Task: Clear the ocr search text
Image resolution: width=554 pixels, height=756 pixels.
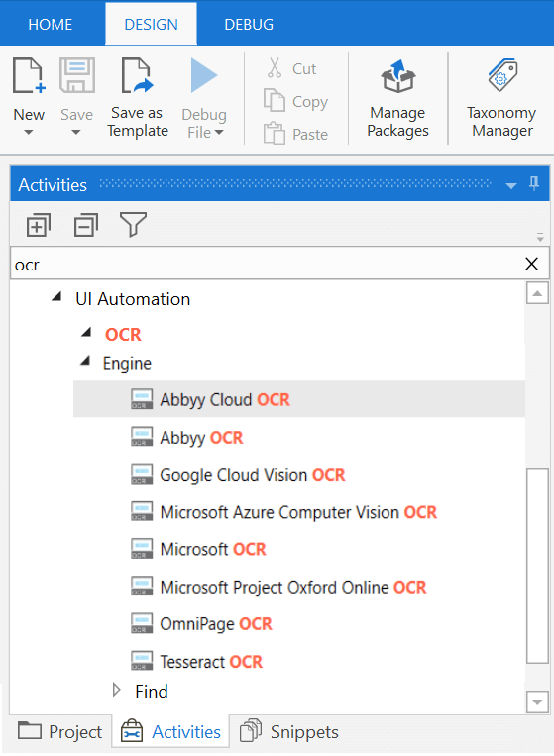Action: click(531, 264)
